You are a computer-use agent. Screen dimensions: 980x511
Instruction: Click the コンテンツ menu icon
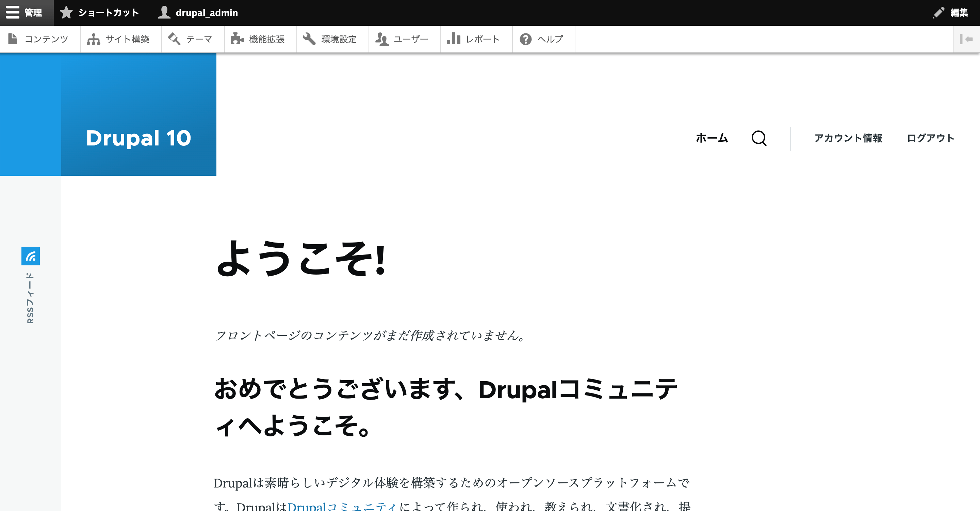point(13,39)
